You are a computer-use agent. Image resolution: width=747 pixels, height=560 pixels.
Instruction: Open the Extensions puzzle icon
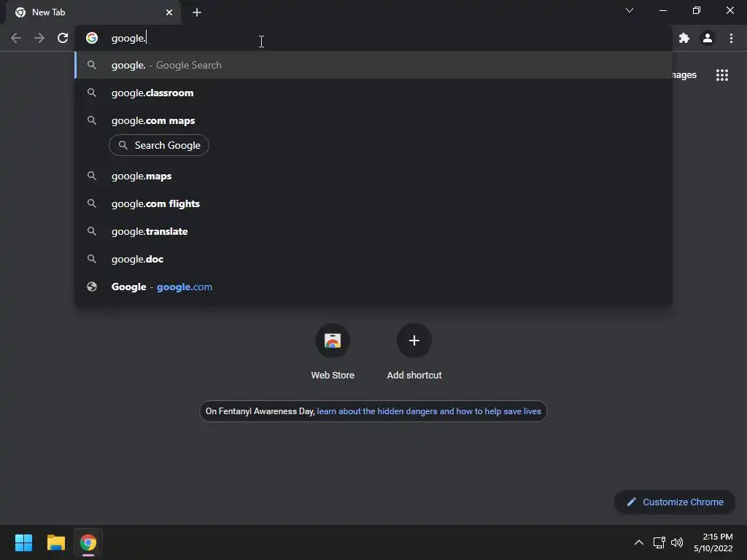click(x=684, y=38)
